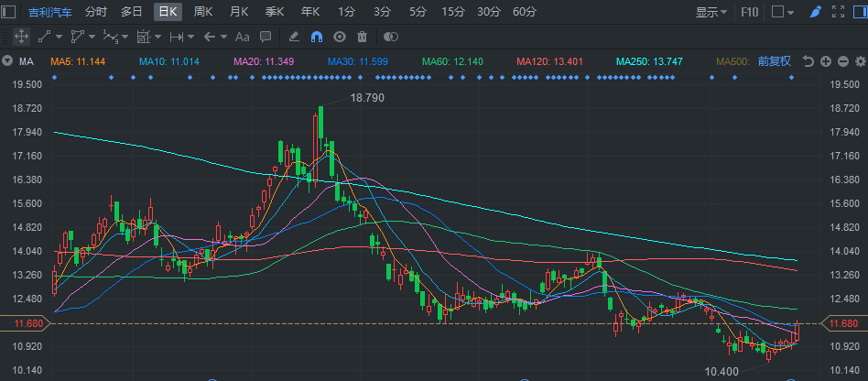
Task: Select the 5分 period
Action: pos(418,12)
